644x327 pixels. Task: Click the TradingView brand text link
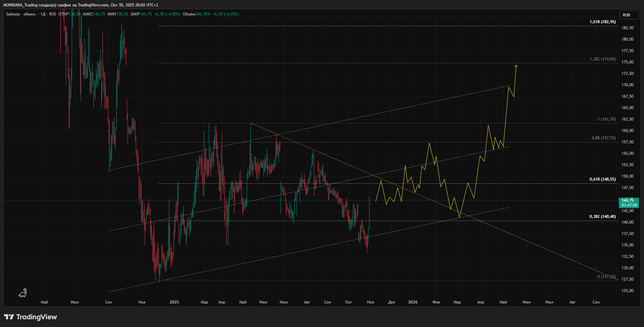pyautogui.click(x=37, y=317)
